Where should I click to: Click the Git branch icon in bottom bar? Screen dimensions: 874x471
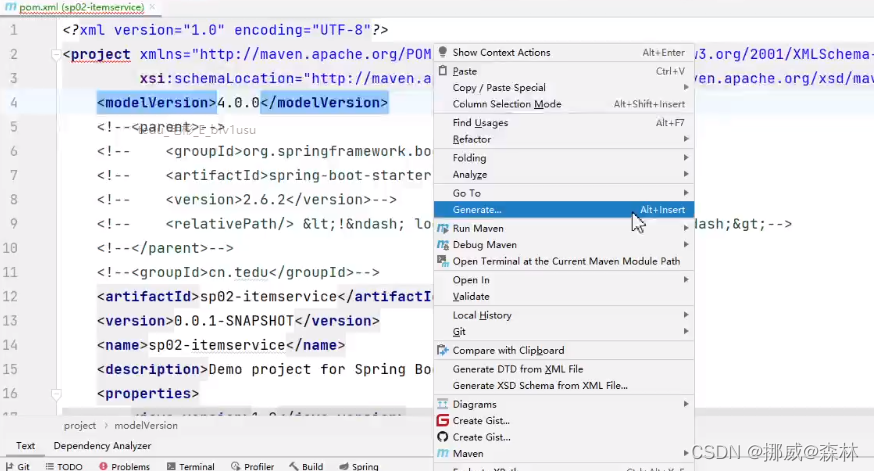coord(9,467)
